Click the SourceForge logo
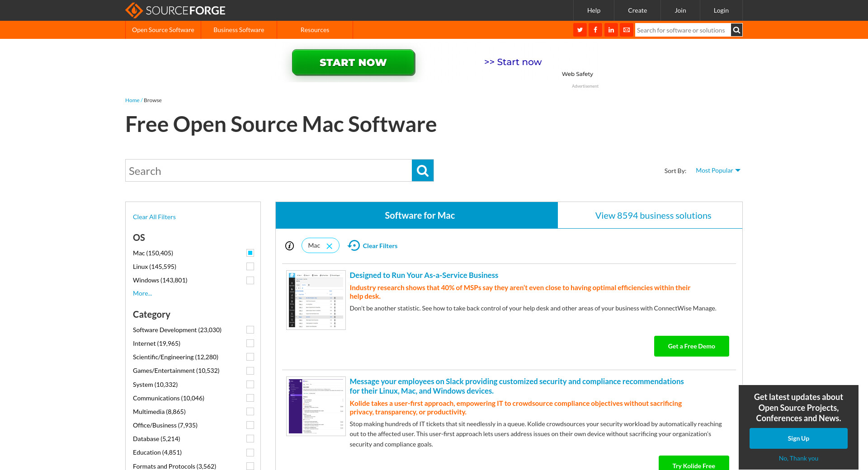The height and width of the screenshot is (470, 868). pyautogui.click(x=175, y=10)
